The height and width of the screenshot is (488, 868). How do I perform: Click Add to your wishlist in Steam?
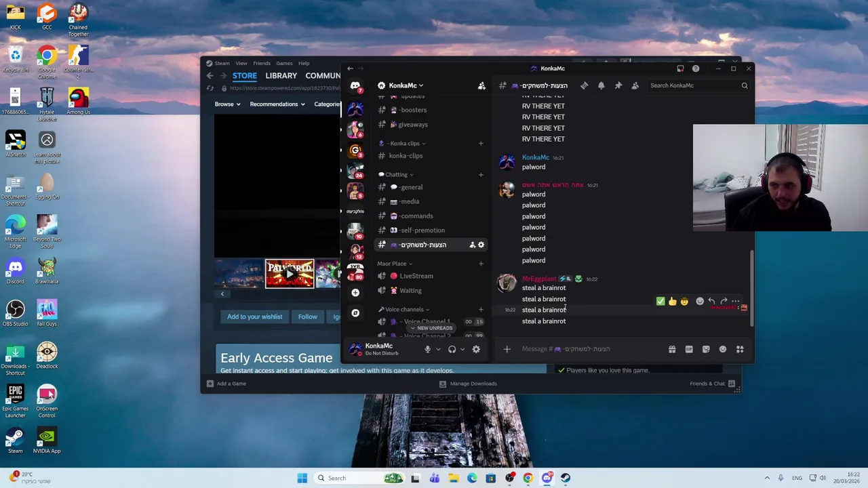254,317
